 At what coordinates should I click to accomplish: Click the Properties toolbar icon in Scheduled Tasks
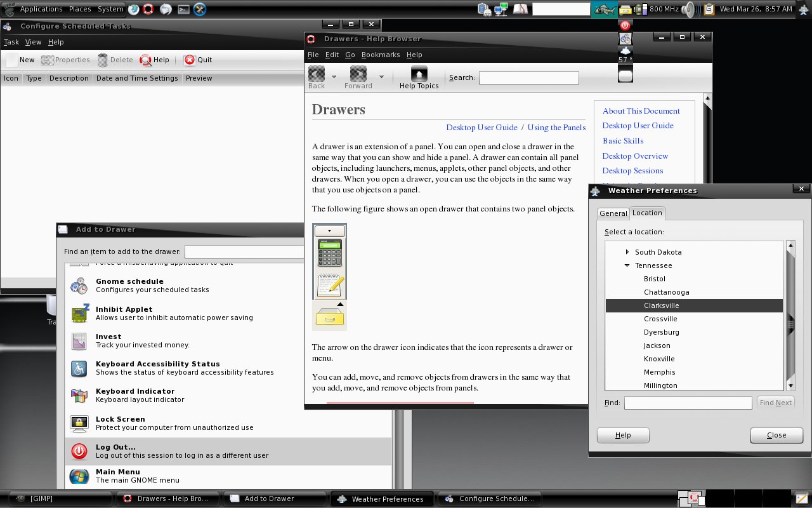(47, 60)
